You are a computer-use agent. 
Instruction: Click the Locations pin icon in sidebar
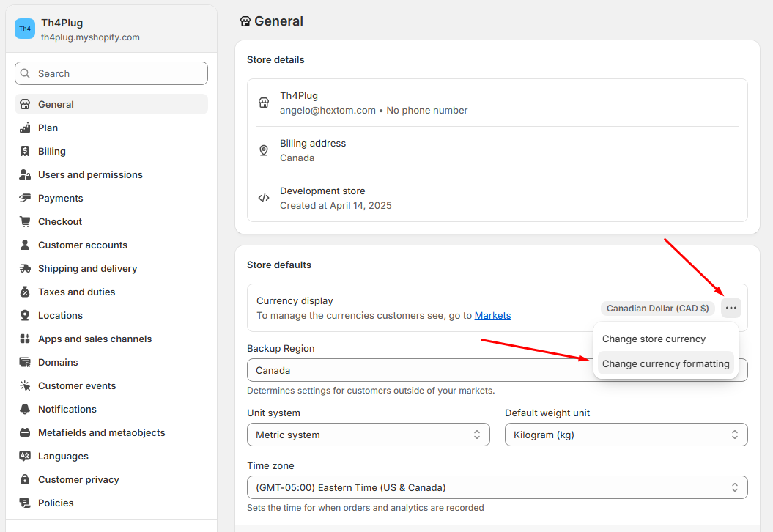point(25,316)
